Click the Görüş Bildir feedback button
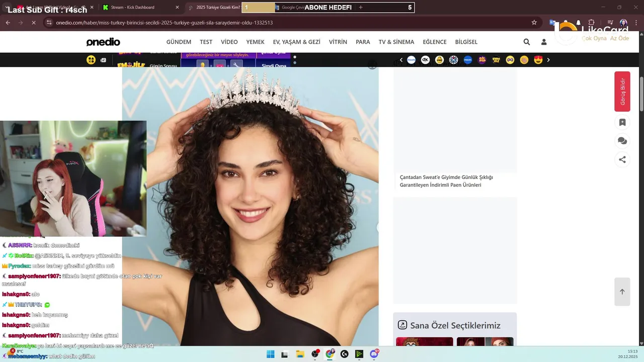 (622, 92)
